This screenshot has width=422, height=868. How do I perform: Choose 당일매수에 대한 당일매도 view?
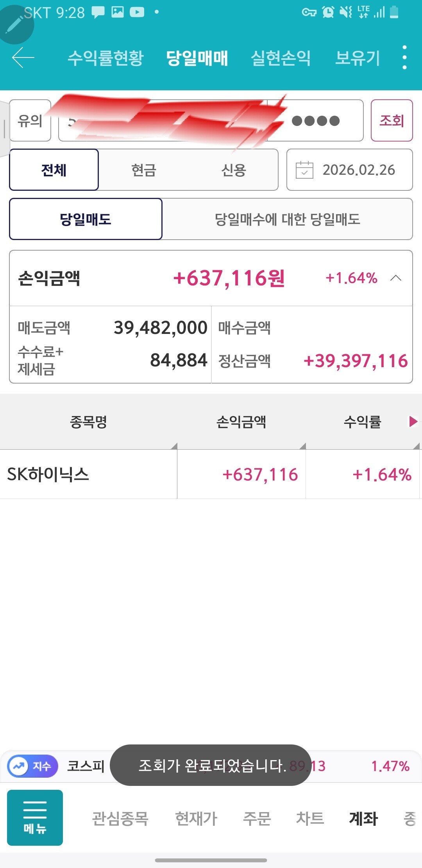coord(288,219)
